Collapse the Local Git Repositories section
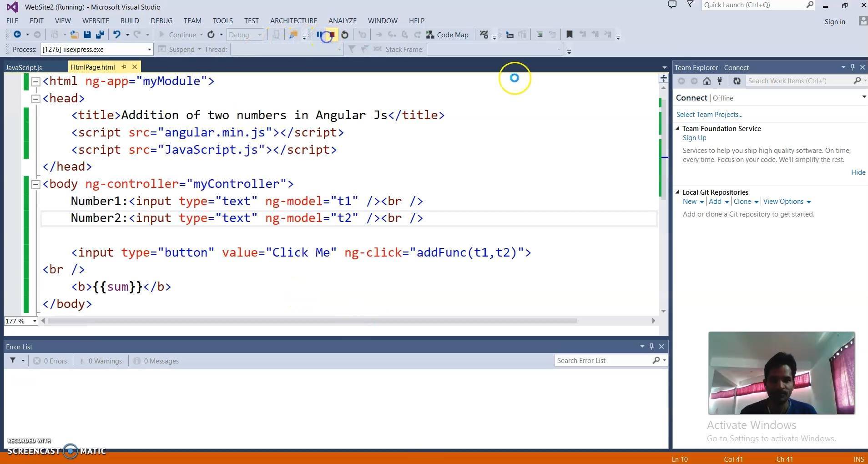 (x=677, y=192)
